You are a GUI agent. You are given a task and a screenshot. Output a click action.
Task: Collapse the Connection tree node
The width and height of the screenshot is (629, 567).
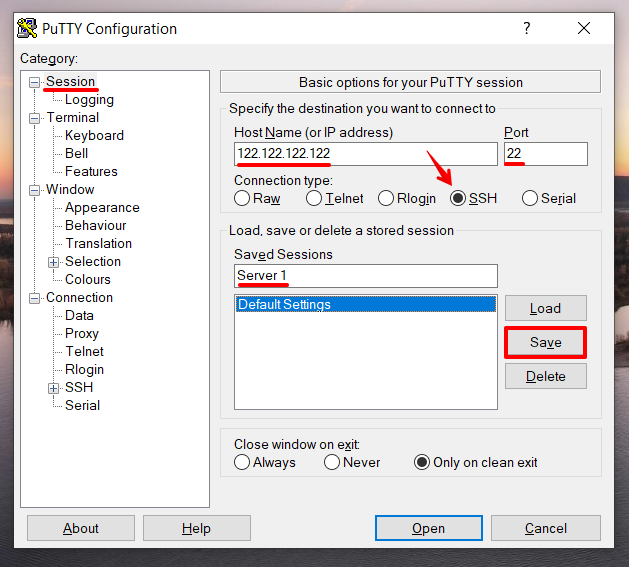coord(34,298)
